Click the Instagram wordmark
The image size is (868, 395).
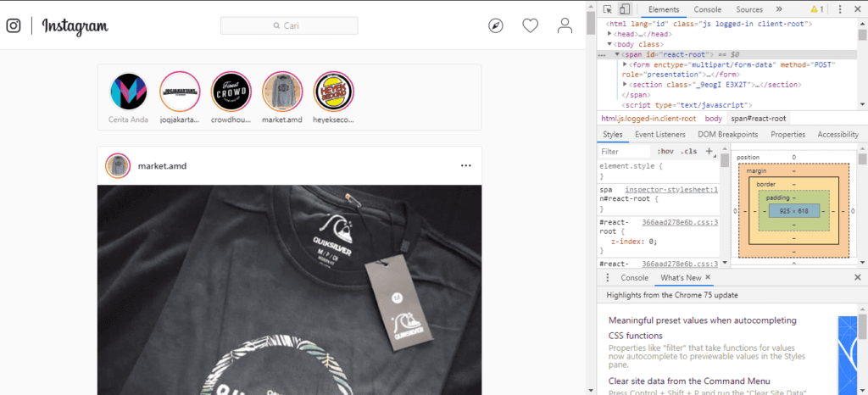(x=75, y=26)
